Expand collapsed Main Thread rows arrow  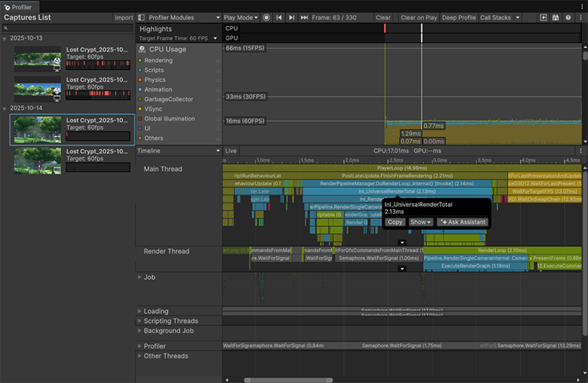tap(402, 242)
